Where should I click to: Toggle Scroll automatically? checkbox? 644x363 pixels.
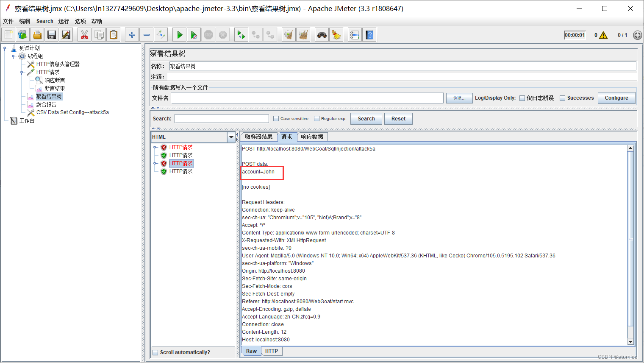[155, 352]
